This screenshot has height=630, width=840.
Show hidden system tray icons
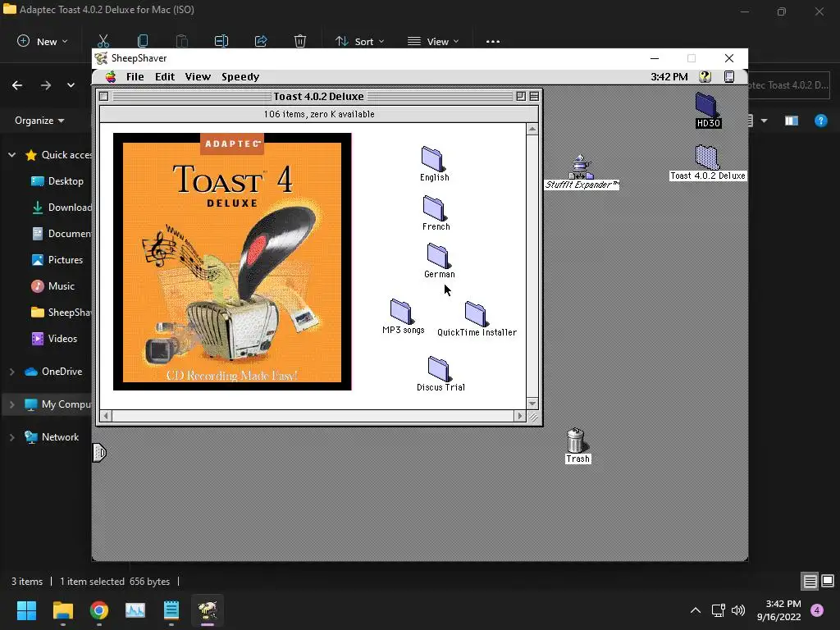click(x=696, y=610)
